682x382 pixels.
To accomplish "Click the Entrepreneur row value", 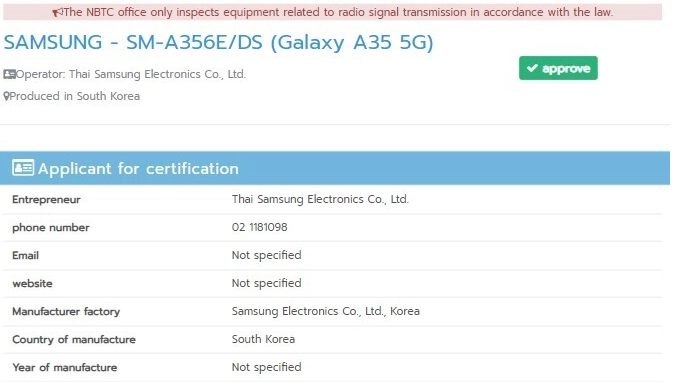I will click(320, 199).
